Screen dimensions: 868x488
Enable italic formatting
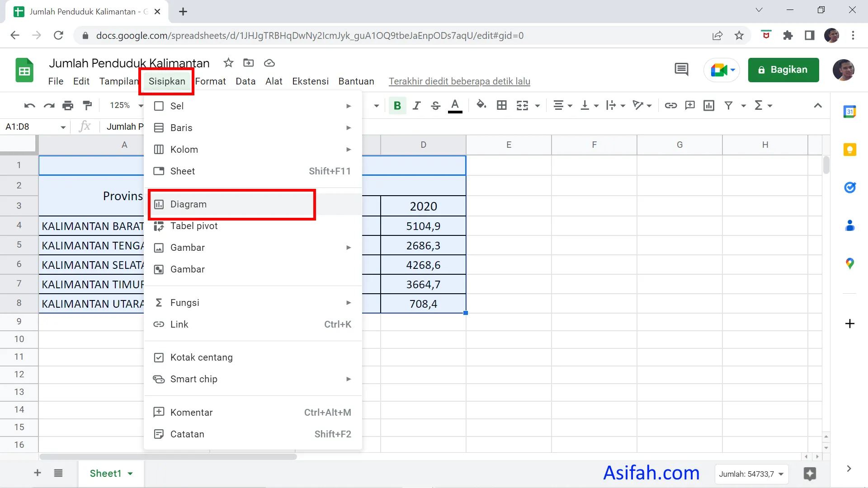coord(416,105)
